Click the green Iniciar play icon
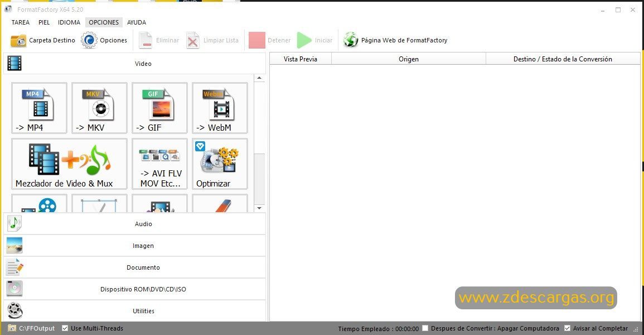This screenshot has height=335, width=644. [x=304, y=40]
